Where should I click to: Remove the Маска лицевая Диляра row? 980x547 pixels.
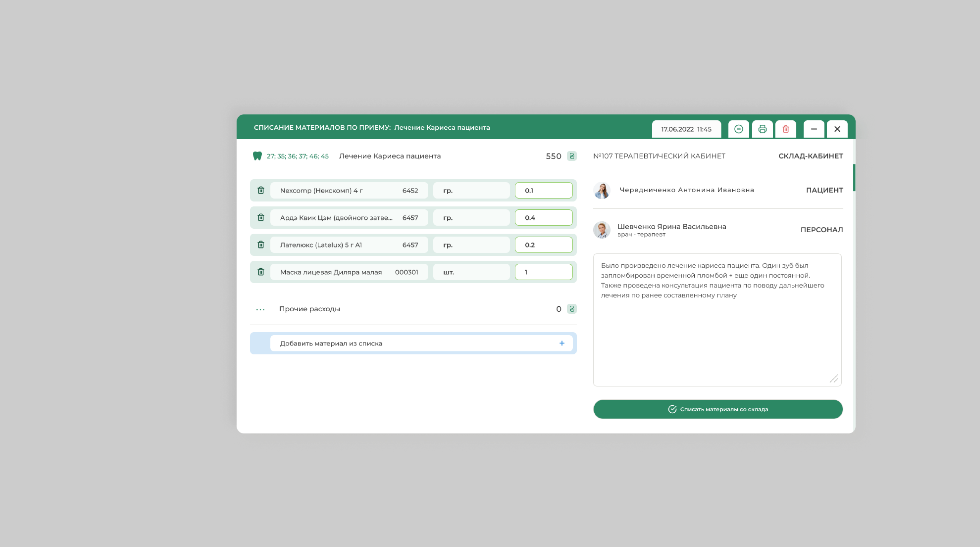pyautogui.click(x=260, y=272)
